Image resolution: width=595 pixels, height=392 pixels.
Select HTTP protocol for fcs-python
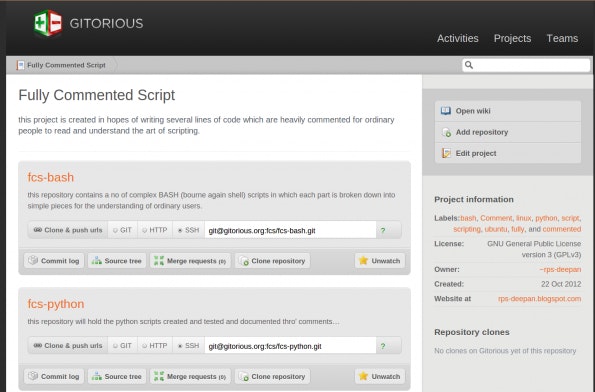tap(155, 346)
